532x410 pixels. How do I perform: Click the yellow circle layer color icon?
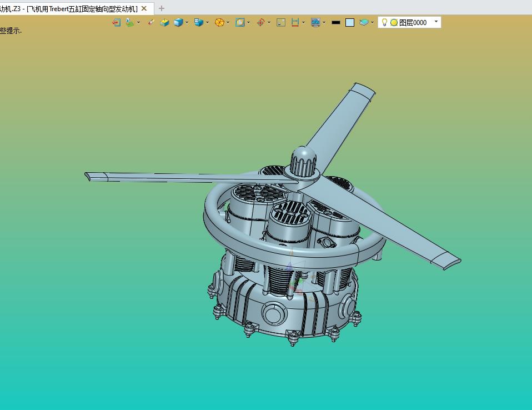tap(394, 22)
